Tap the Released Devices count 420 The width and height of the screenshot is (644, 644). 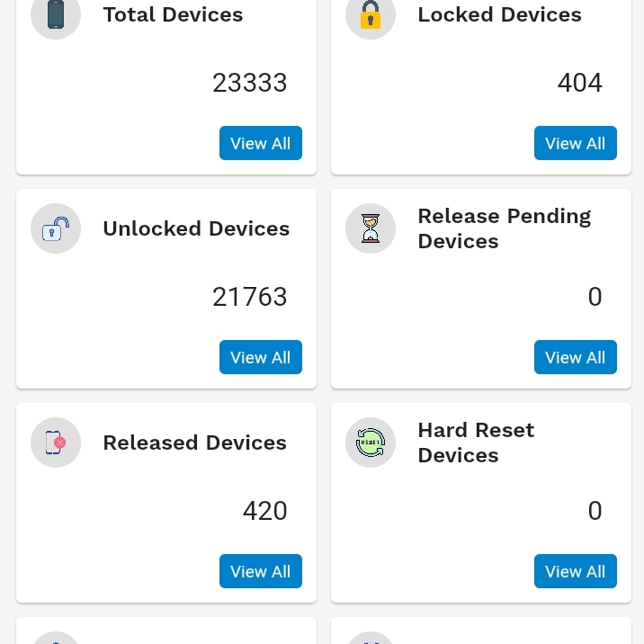265,511
